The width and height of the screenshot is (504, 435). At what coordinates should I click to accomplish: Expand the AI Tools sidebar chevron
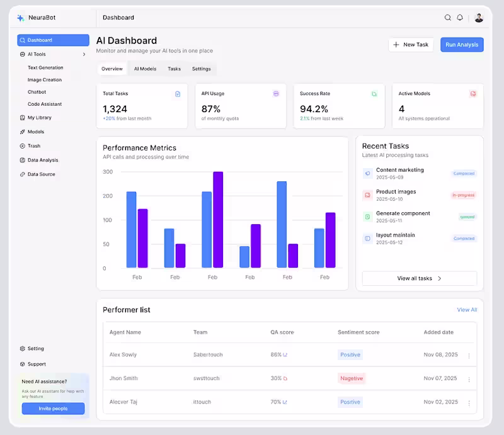84,54
